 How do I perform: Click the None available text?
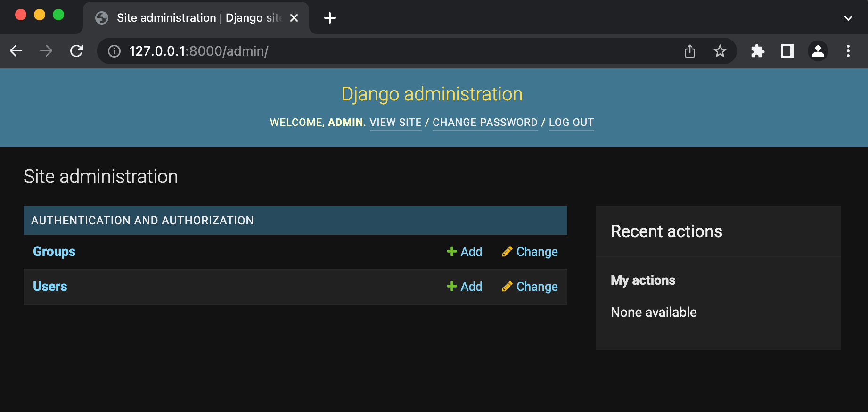(654, 312)
